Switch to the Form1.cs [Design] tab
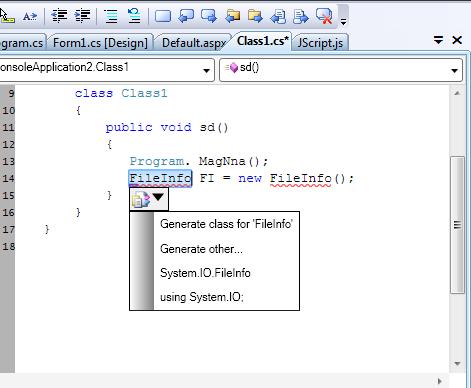Screen dimensions: 471x388 pyautogui.click(x=100, y=43)
